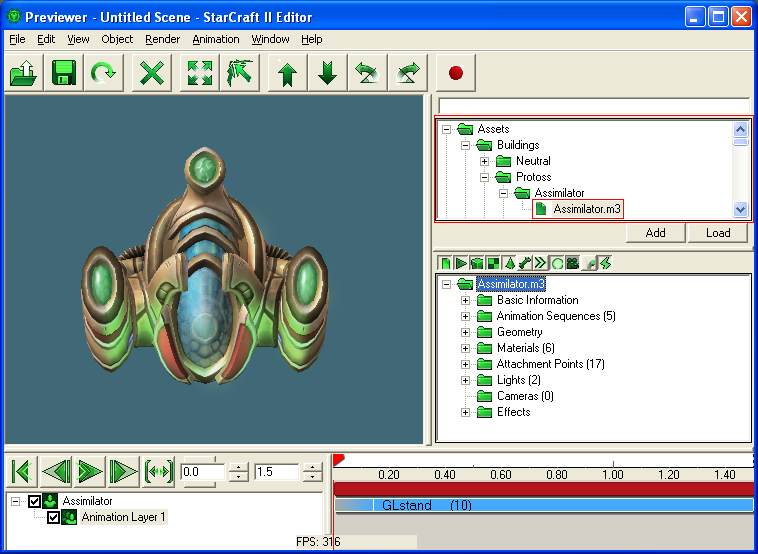
Task: Click the Assimilator.m3 file icon in Assets tree
Action: click(541, 209)
